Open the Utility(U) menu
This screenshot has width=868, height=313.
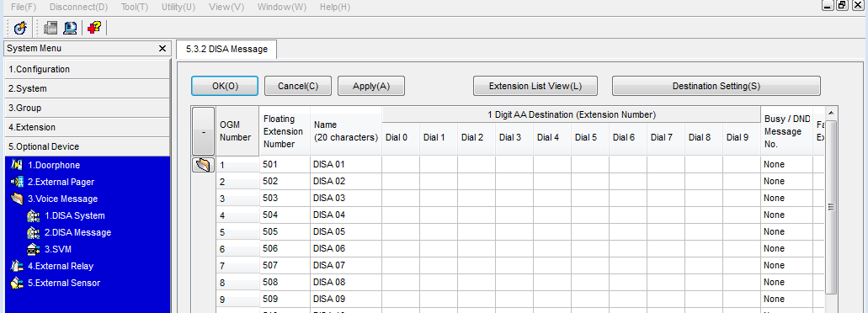pos(178,8)
